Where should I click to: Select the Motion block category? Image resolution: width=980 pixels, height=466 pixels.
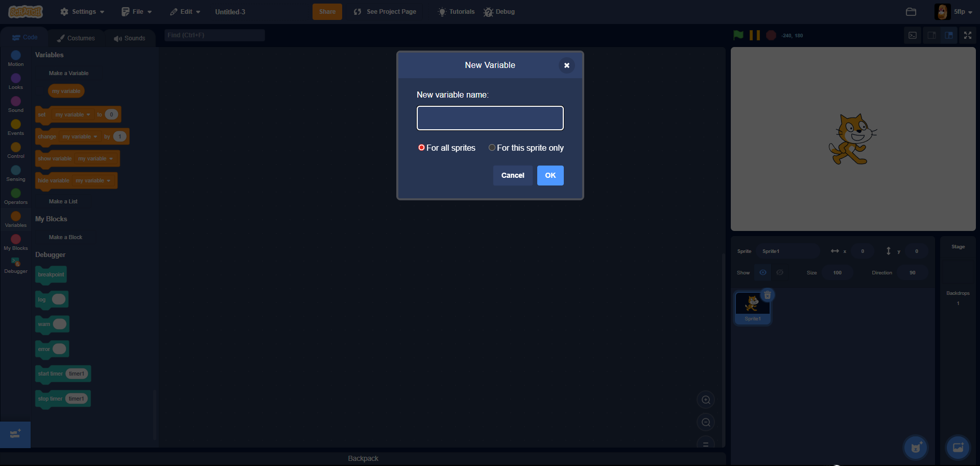tap(16, 58)
